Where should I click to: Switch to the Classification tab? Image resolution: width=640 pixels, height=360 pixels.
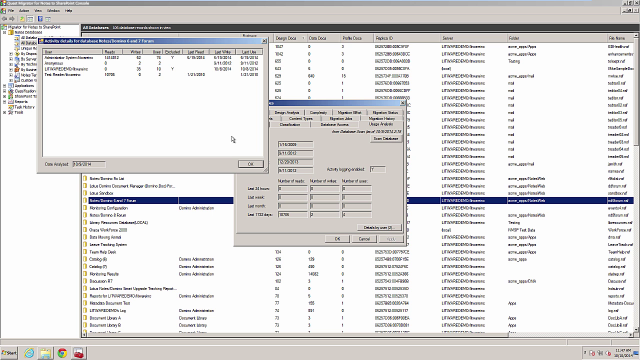(289, 124)
